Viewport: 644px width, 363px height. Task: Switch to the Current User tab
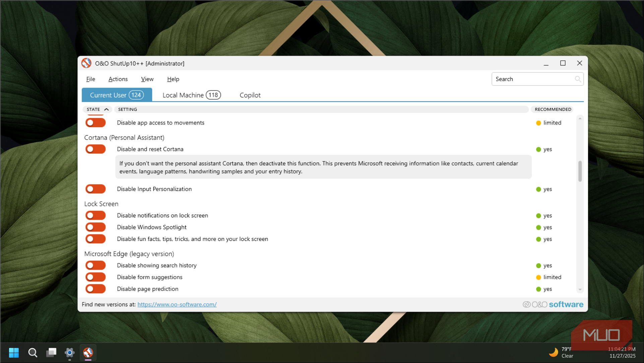[117, 95]
